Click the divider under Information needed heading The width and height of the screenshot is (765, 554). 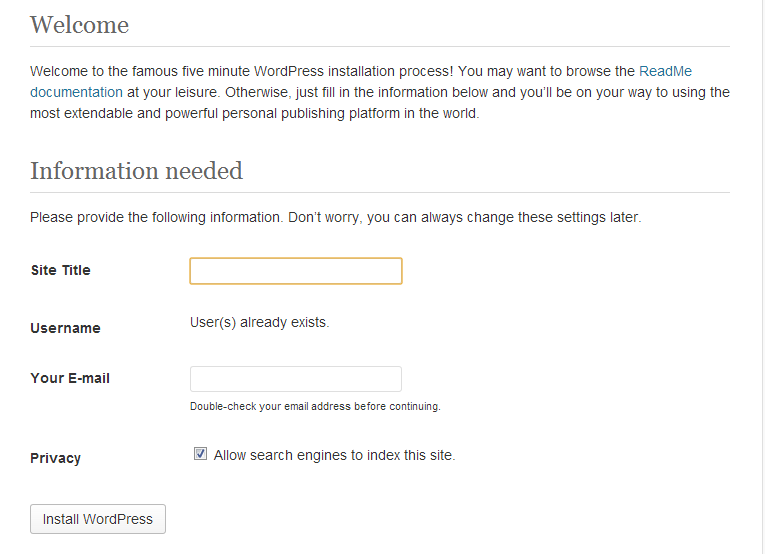380,193
